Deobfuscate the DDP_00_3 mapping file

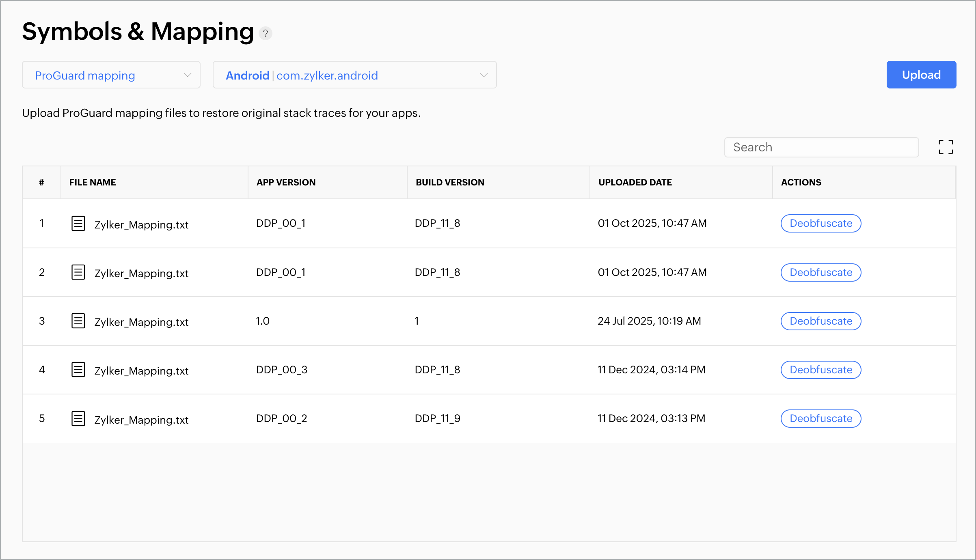pyautogui.click(x=821, y=370)
